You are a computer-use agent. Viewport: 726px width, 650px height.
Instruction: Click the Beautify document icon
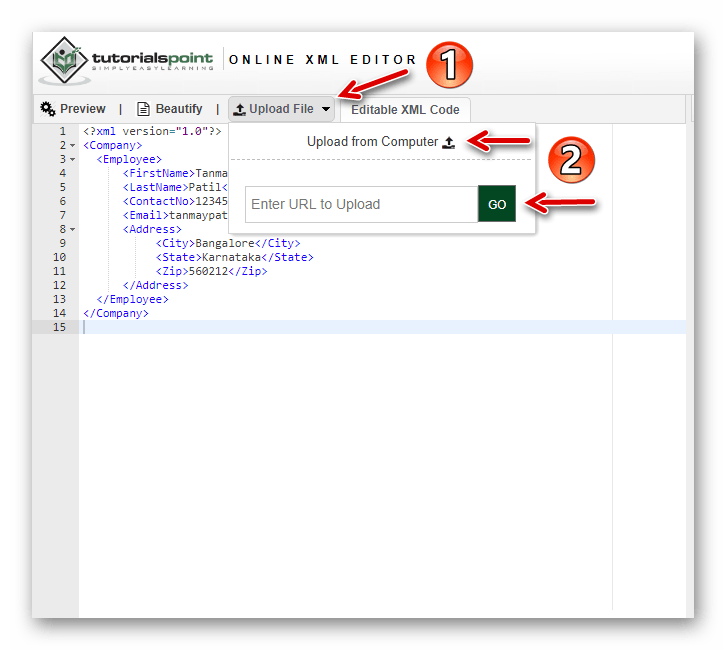click(143, 109)
